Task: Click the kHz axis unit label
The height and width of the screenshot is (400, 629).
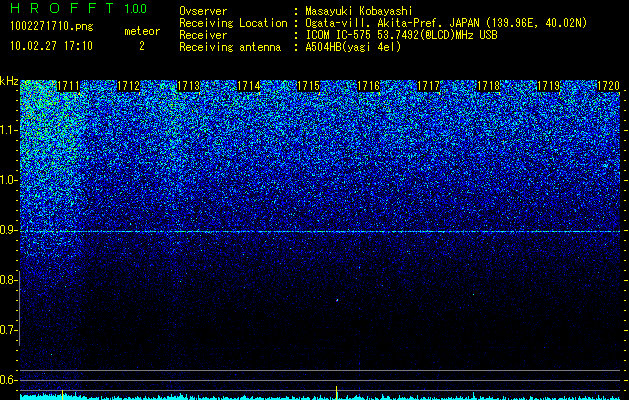Action: pos(9,81)
